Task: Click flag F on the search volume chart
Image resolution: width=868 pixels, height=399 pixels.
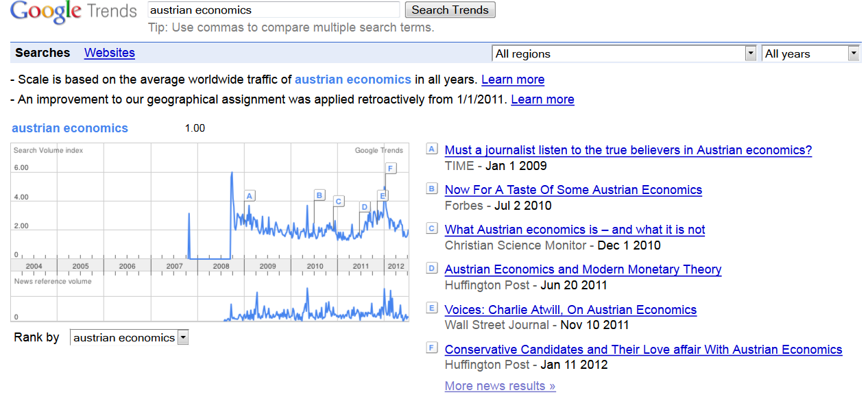Action: (391, 168)
